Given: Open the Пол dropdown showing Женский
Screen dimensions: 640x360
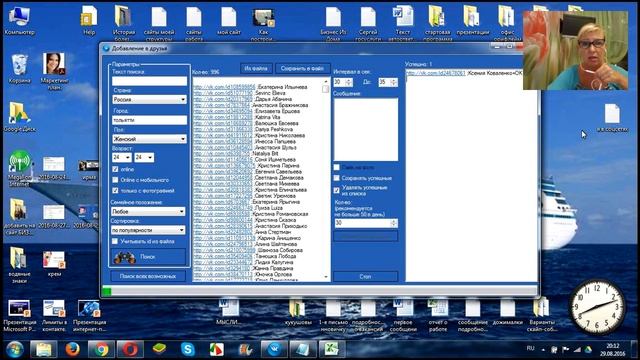Looking at the screenshot, I should 149,139.
